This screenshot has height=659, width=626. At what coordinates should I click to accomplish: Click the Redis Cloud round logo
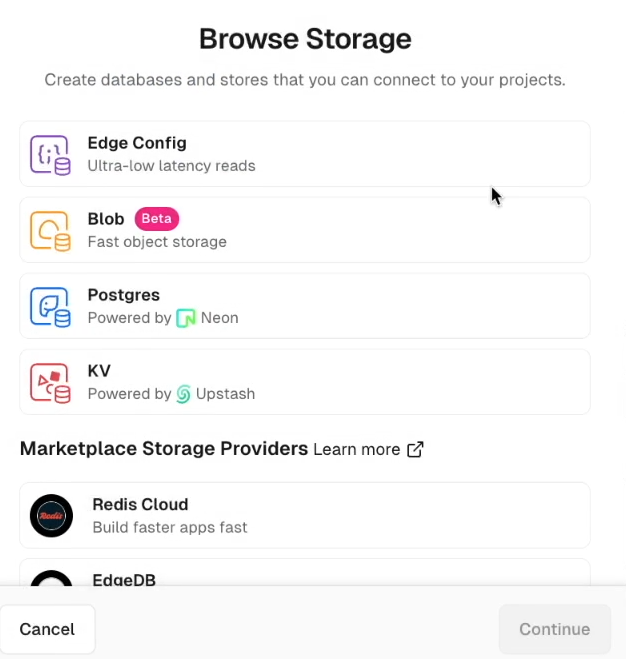coord(51,516)
